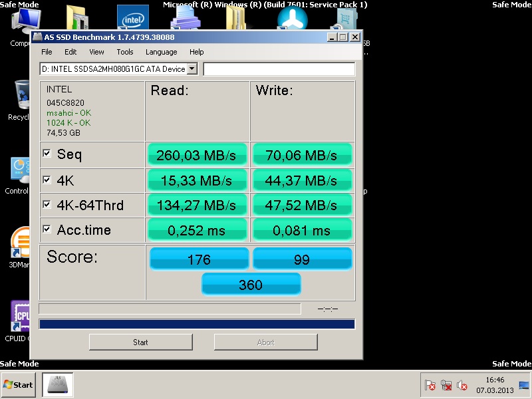The image size is (532, 399).
Task: Click Seq write result 70,06 MB/s
Action: point(302,155)
